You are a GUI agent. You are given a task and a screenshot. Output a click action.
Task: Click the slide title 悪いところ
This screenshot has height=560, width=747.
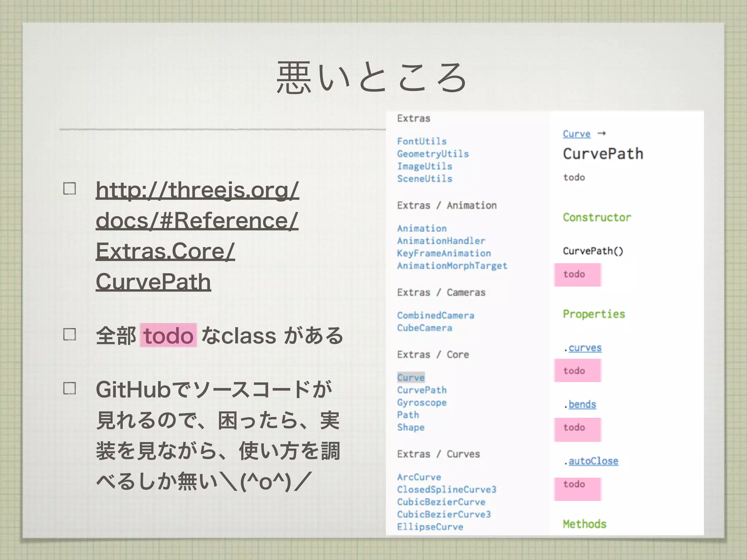point(372,78)
